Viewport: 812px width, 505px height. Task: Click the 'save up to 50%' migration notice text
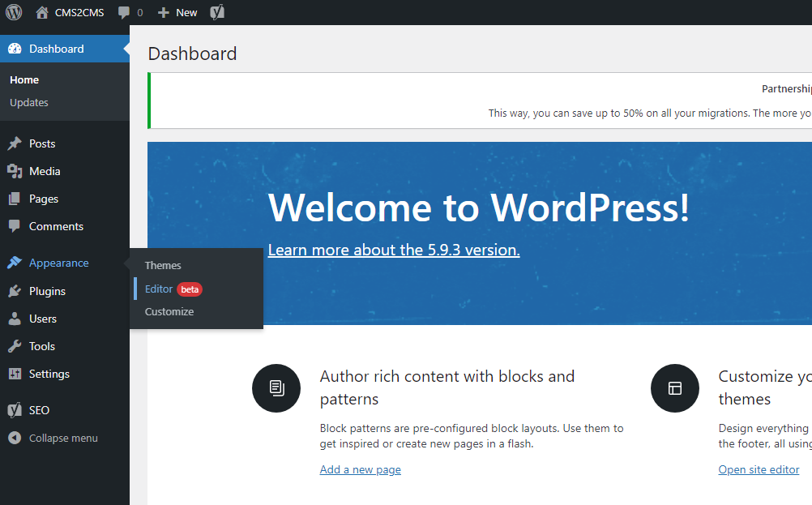pos(650,113)
